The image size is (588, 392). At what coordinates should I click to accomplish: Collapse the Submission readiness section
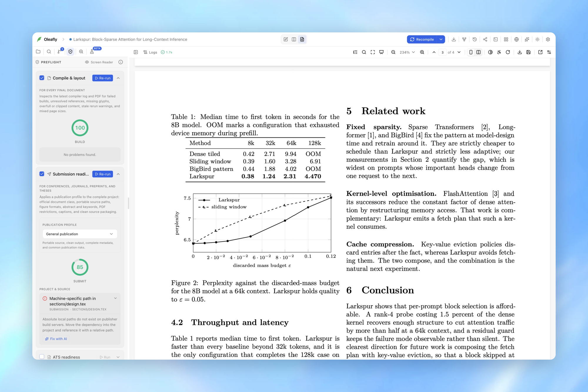click(118, 174)
